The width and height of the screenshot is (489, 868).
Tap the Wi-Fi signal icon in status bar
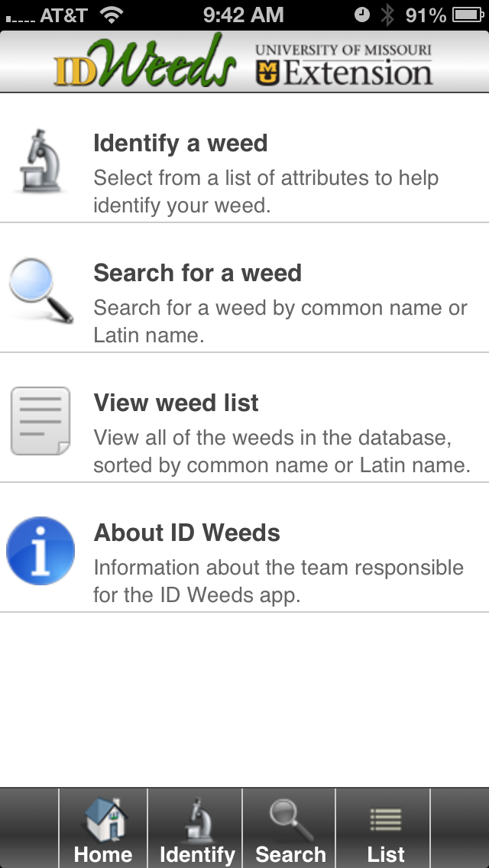point(112,15)
